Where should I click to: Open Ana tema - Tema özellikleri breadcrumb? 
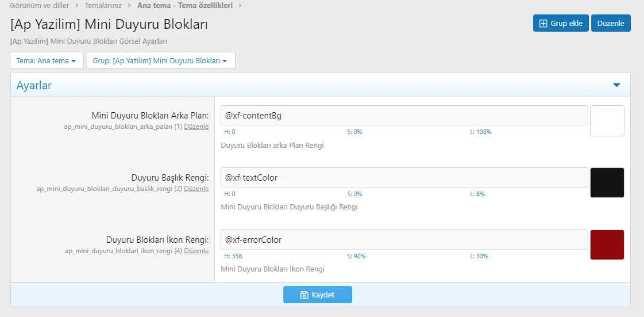tap(186, 6)
